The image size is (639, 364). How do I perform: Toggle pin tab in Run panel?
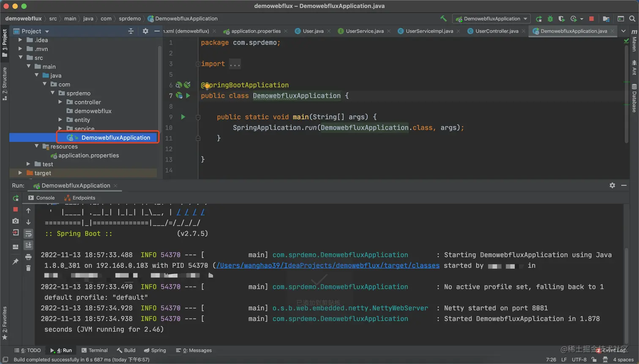(x=16, y=262)
